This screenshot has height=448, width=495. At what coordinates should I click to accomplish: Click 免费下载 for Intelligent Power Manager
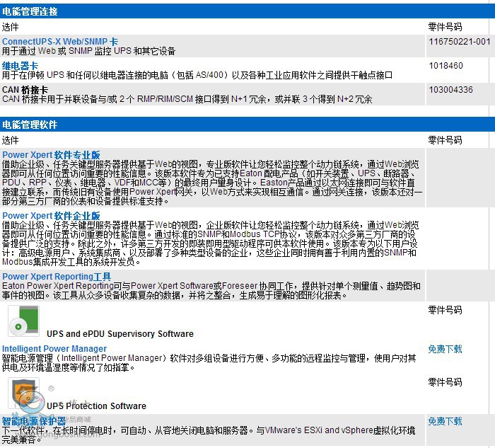point(445,349)
